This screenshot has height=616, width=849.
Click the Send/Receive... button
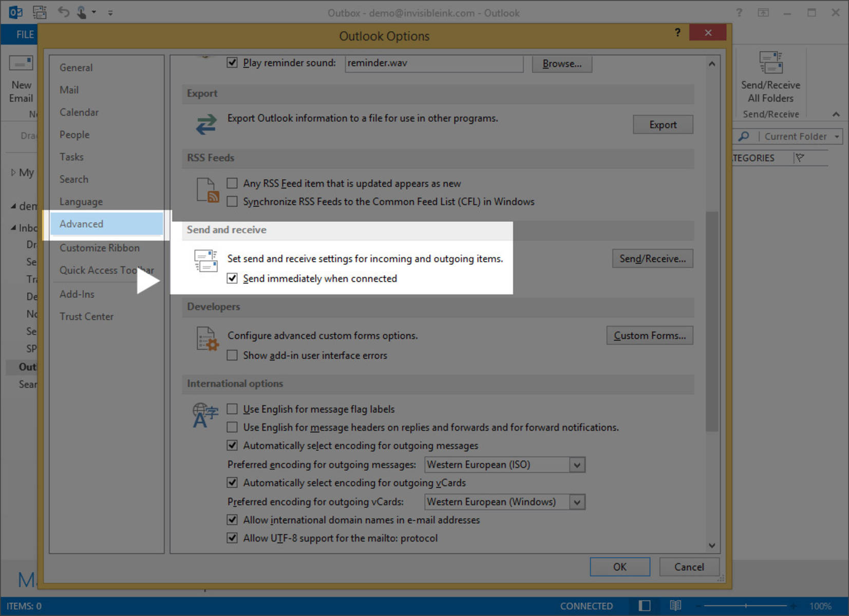point(652,258)
